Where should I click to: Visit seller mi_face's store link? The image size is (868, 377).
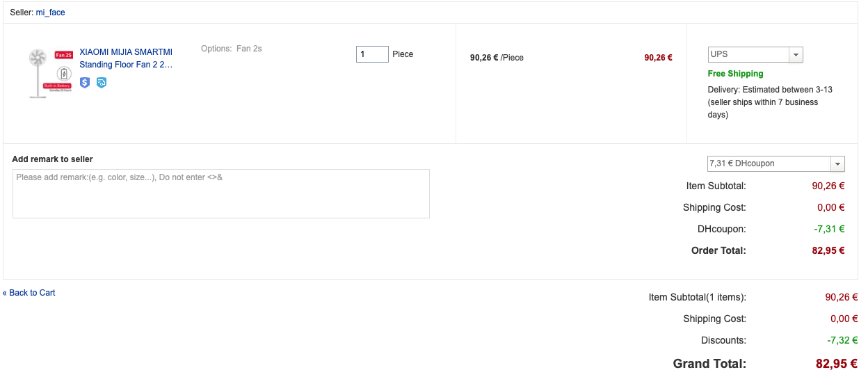(51, 13)
